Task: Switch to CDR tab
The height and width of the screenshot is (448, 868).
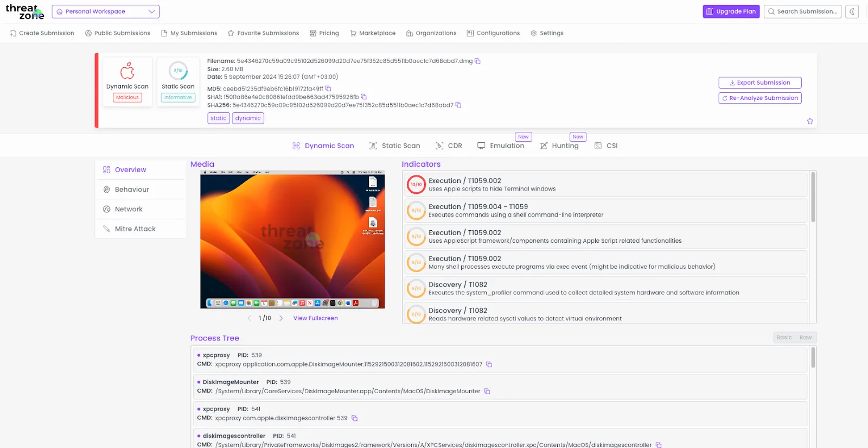Action: point(449,146)
